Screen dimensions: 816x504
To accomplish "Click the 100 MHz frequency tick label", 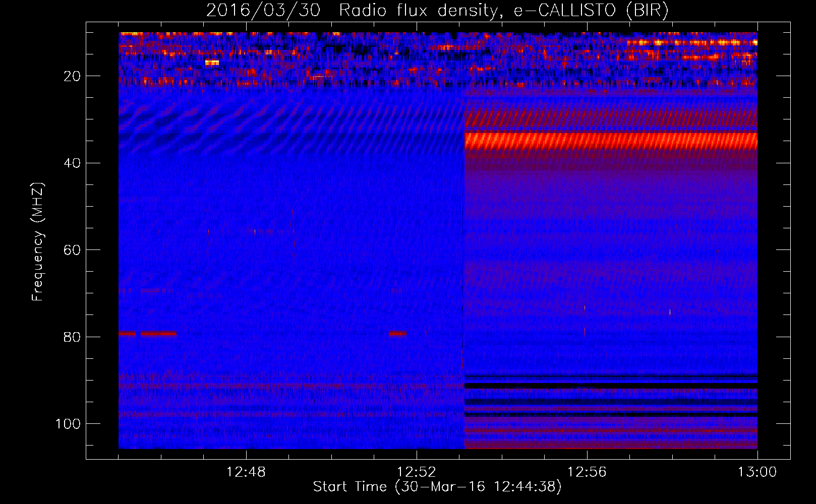I will click(x=68, y=424).
